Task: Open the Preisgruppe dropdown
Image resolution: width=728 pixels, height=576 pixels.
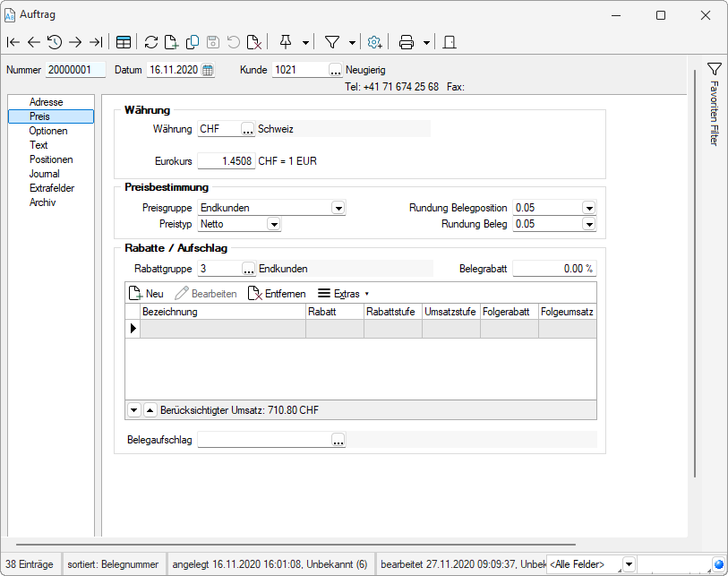Action: click(338, 208)
